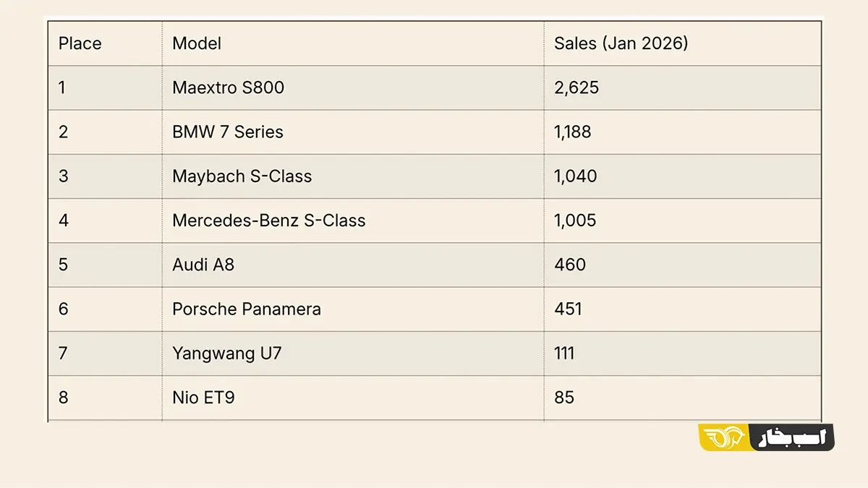Select the Audi A8 cell
This screenshot has height=488, width=868.
pyautogui.click(x=203, y=265)
